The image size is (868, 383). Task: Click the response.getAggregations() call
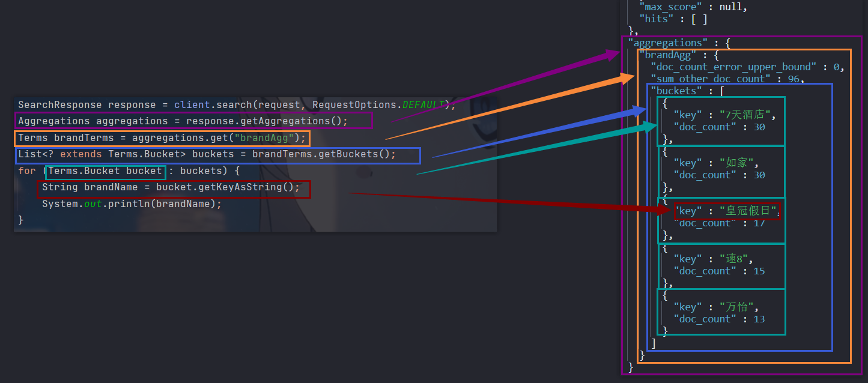click(264, 121)
